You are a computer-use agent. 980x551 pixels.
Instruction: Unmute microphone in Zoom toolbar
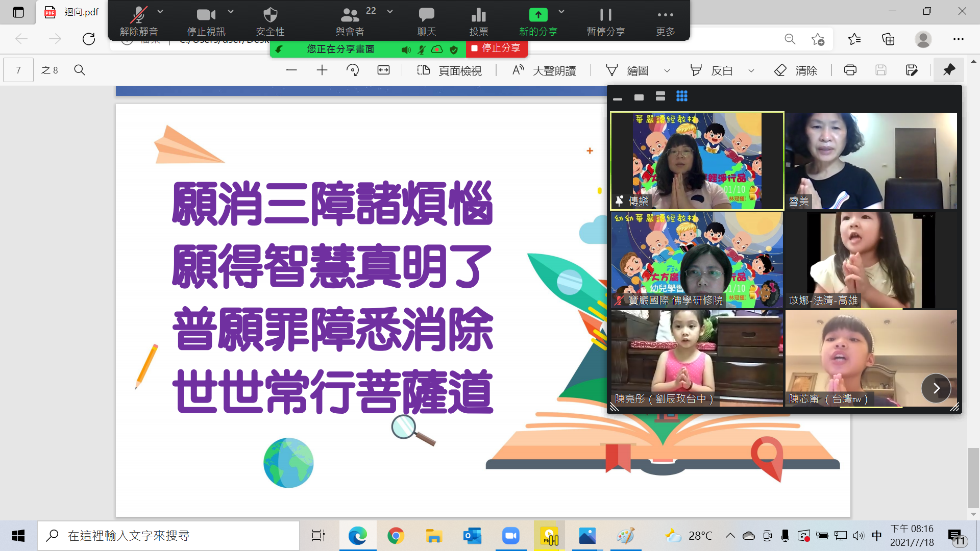[138, 15]
